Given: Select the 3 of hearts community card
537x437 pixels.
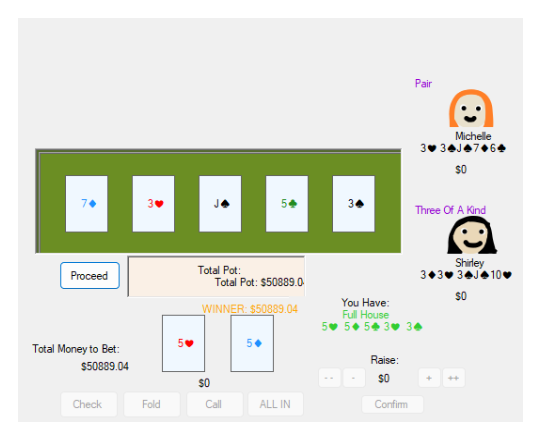Looking at the screenshot, I should [x=153, y=204].
